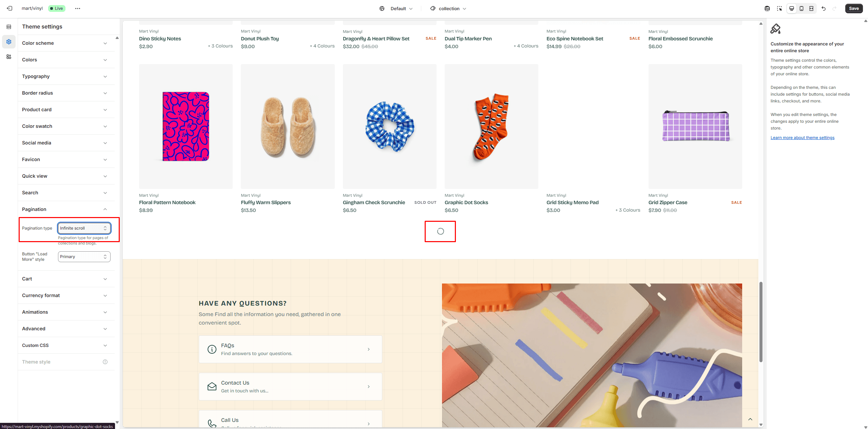Open the Pagination type dropdown
The image size is (868, 429).
pos(84,228)
